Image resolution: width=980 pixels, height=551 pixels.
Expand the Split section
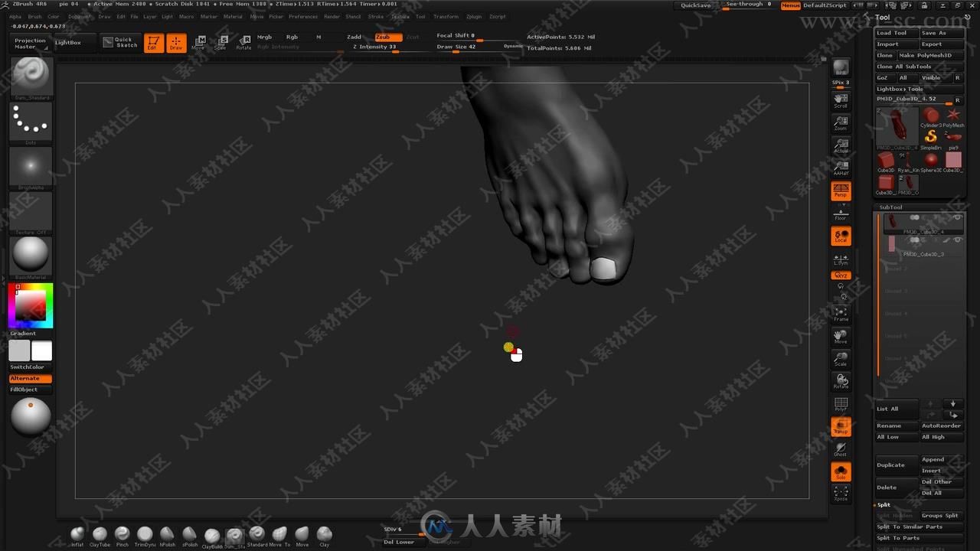tap(884, 505)
